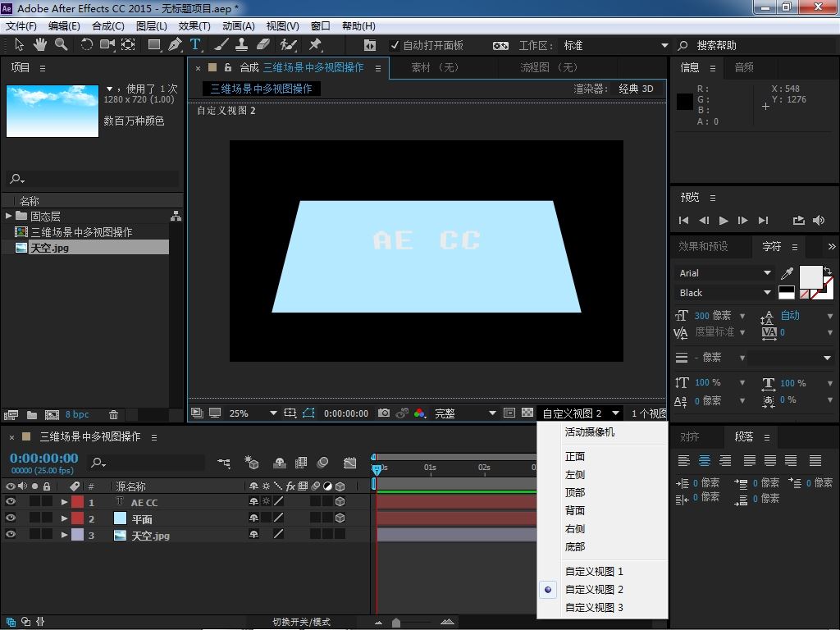The image size is (840, 630).
Task: Click the 切换开关/模式 button
Action: 301,622
